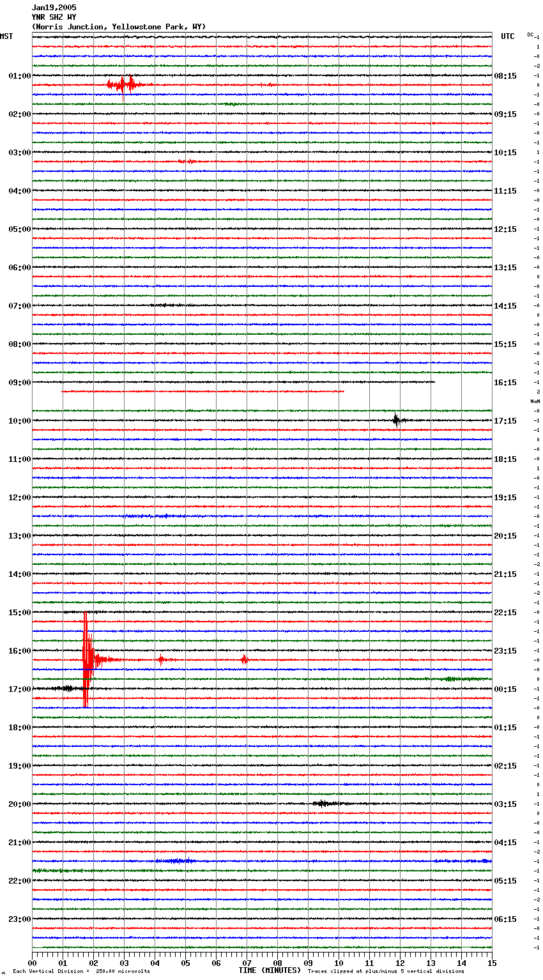Click the UTC time label '22:15'
The width and height of the screenshot is (543, 980).
(x=505, y=613)
